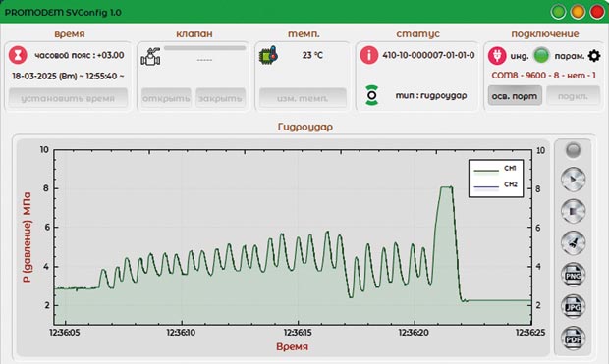Click the date-time '18-03-2025' text
The image size is (609, 364).
coord(68,77)
